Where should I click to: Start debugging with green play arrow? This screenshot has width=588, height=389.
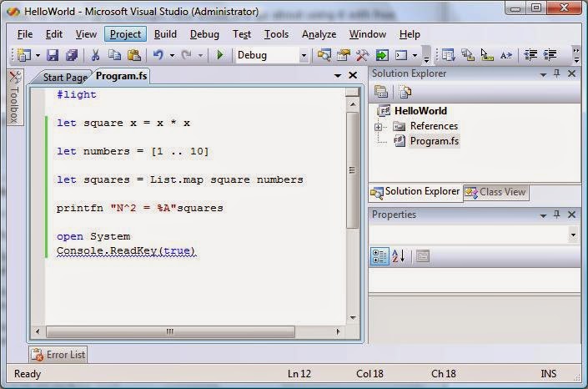pyautogui.click(x=220, y=55)
